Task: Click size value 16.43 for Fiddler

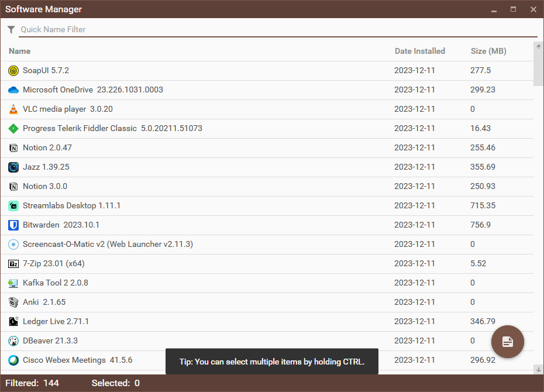Action: [x=480, y=128]
